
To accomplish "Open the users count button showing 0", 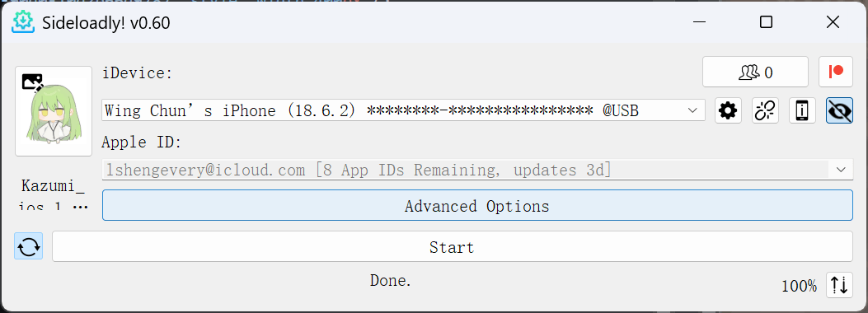I will pyautogui.click(x=755, y=72).
